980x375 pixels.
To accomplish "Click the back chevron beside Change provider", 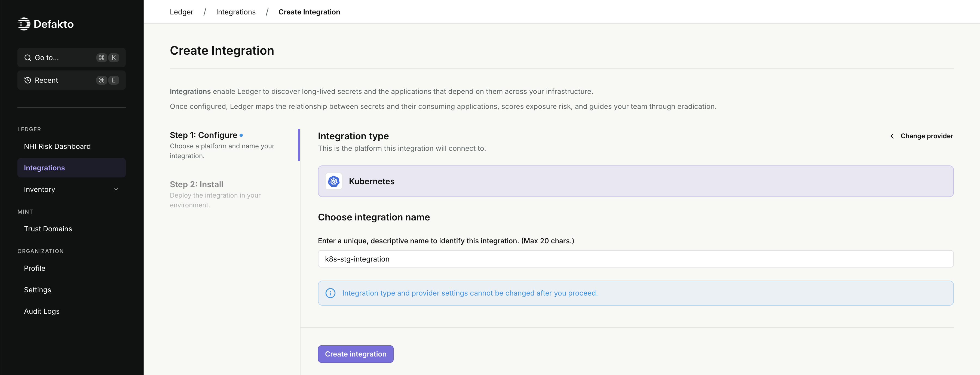I will pyautogui.click(x=892, y=136).
